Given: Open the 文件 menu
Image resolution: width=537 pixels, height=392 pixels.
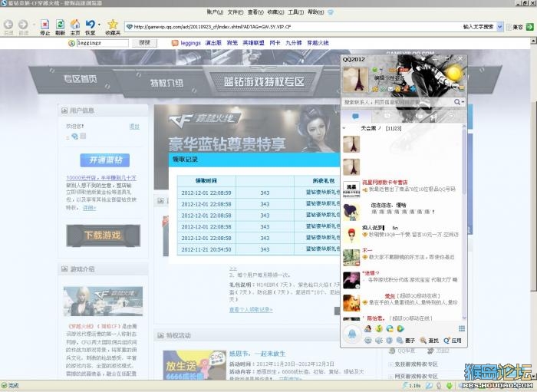Looking at the screenshot, I should [x=236, y=12].
